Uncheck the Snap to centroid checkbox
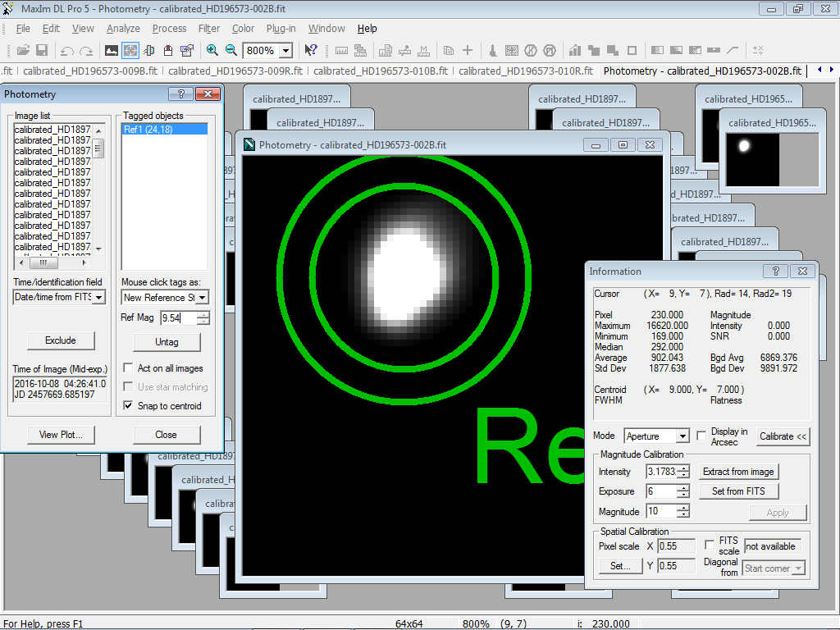840x630 pixels. [x=128, y=405]
